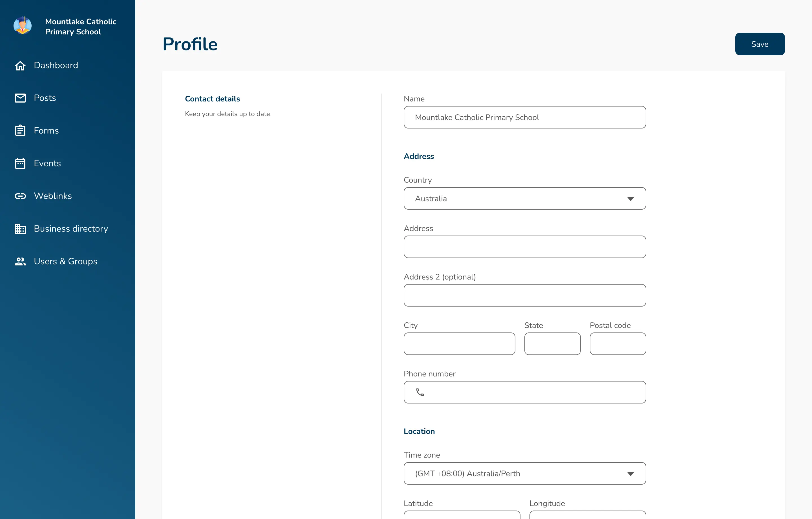
Task: Click the Dashboard navigation icon
Action: 20,65
